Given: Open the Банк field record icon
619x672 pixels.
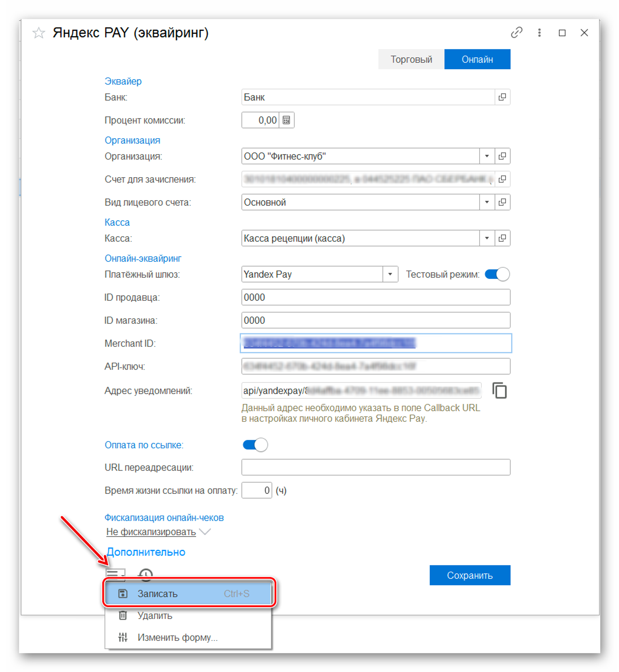Looking at the screenshot, I should point(502,97).
